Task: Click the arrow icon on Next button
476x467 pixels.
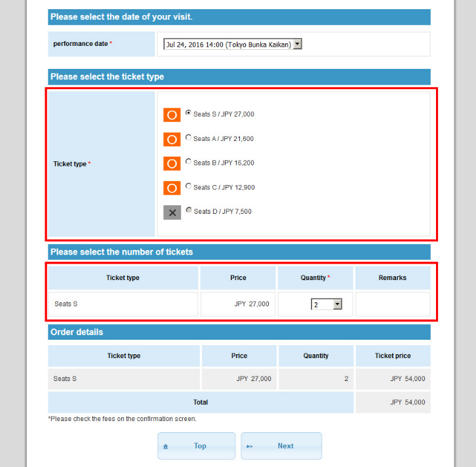Action: pos(250,447)
